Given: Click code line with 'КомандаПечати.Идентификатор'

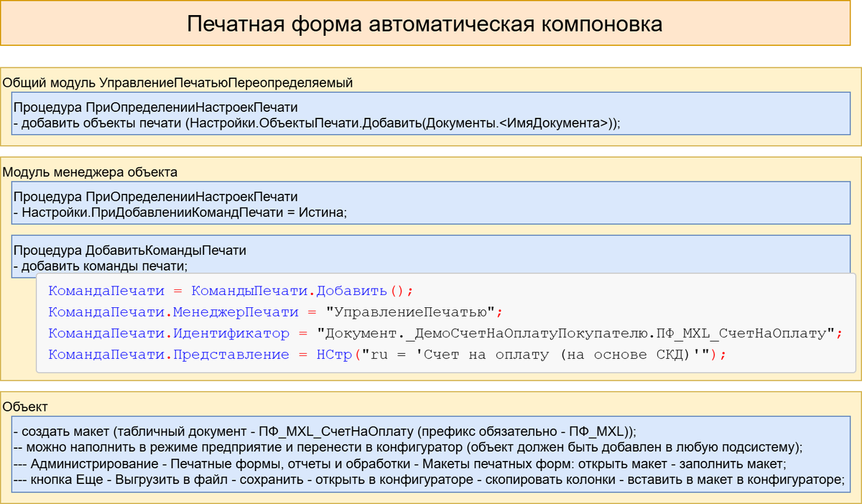Looking at the screenshot, I should coord(445,333).
